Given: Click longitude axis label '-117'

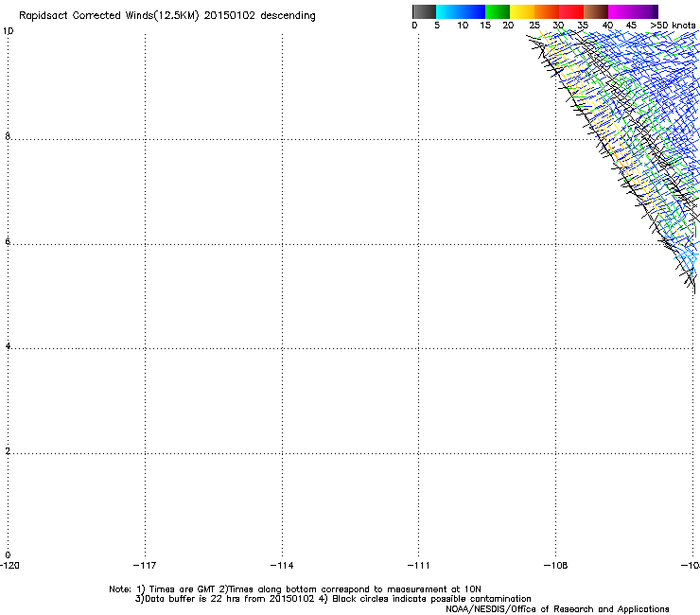Looking at the screenshot, I should pos(145,566).
